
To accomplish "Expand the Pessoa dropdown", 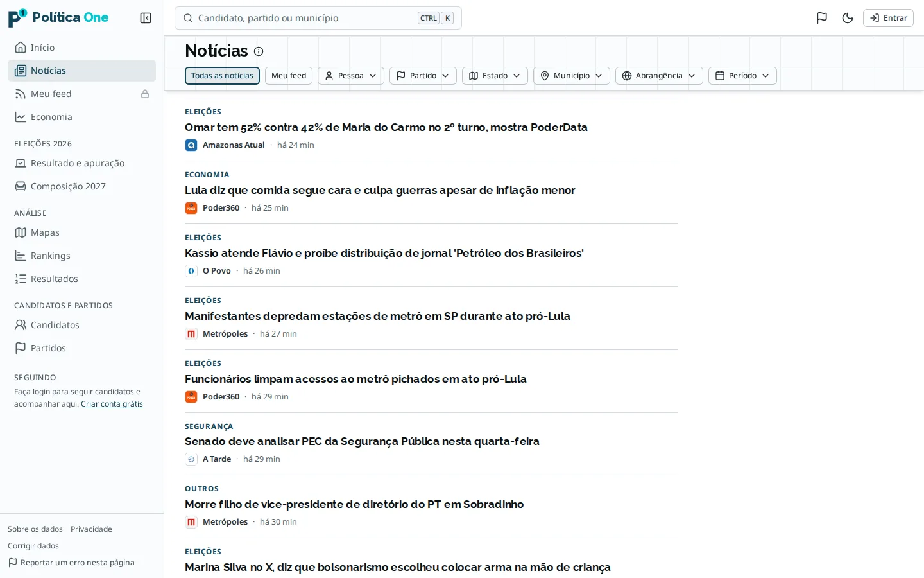I will tap(351, 76).
